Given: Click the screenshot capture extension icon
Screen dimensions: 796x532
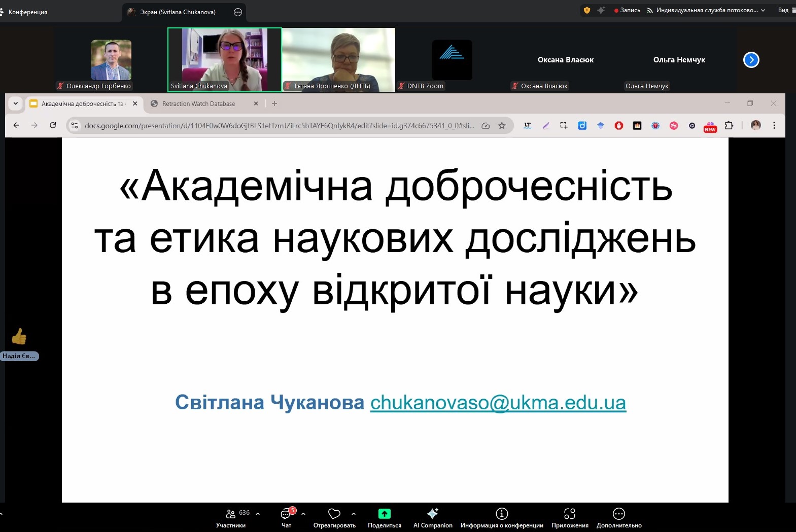Looking at the screenshot, I should (564, 125).
